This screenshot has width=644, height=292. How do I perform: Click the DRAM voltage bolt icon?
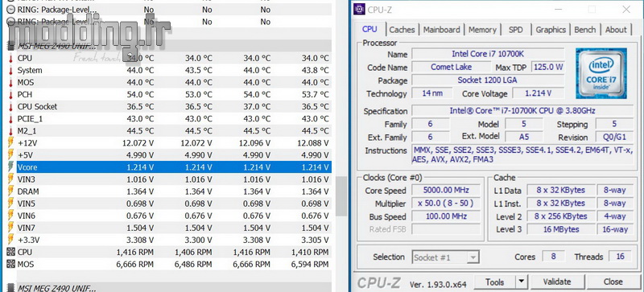[x=10, y=191]
